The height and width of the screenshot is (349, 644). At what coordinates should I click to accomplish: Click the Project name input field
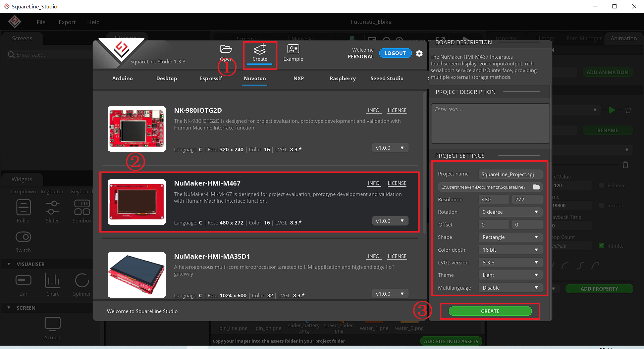tap(510, 174)
